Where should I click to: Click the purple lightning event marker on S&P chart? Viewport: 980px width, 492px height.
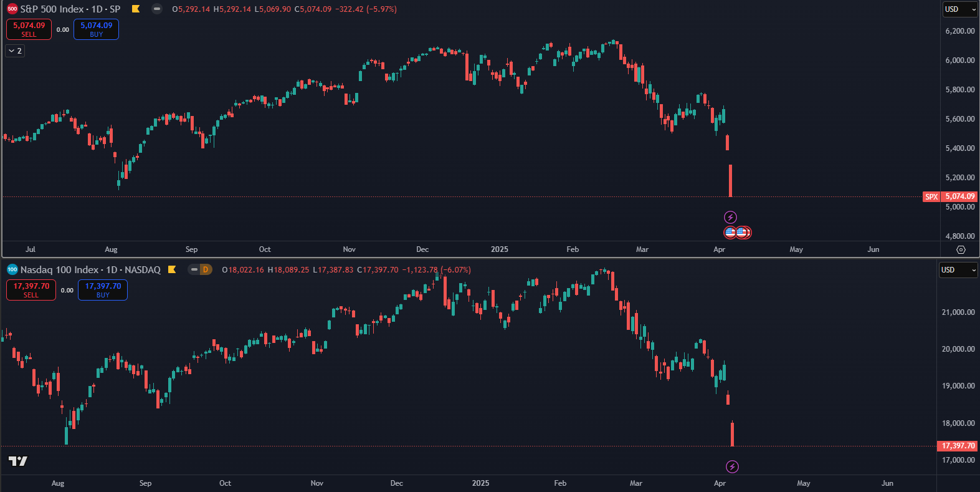click(x=730, y=217)
